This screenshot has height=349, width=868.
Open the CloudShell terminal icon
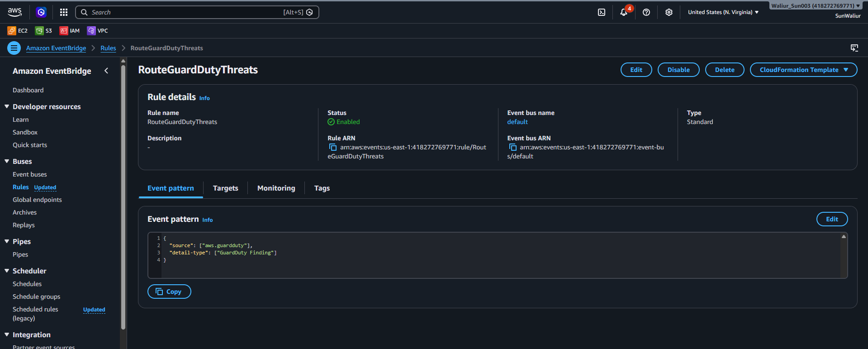[x=602, y=12]
